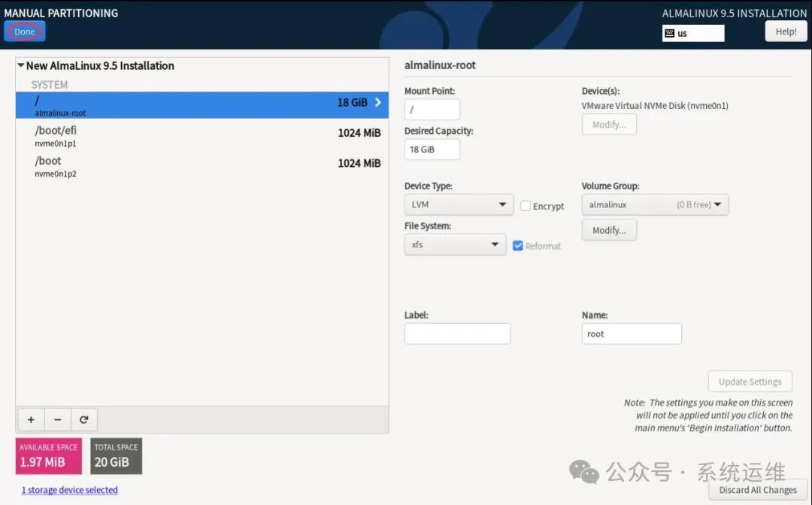The image size is (812, 505).
Task: Click the VMware Virtual NVMe Disk text
Action: pyautogui.click(x=655, y=105)
